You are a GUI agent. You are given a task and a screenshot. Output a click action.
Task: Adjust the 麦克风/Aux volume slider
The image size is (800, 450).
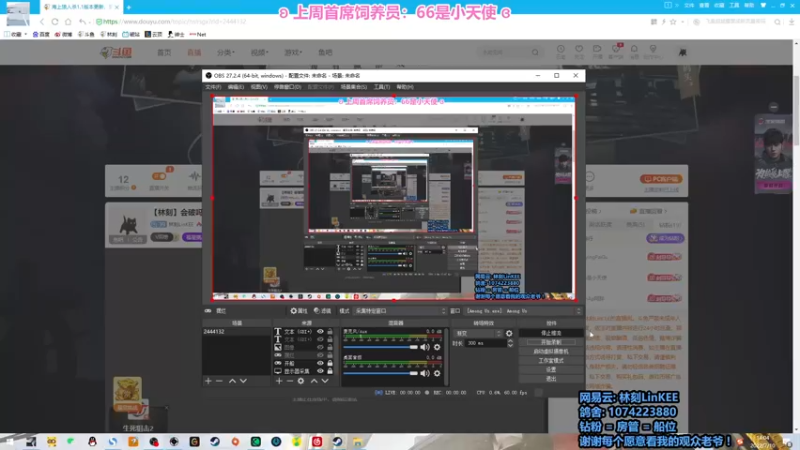[x=381, y=347]
